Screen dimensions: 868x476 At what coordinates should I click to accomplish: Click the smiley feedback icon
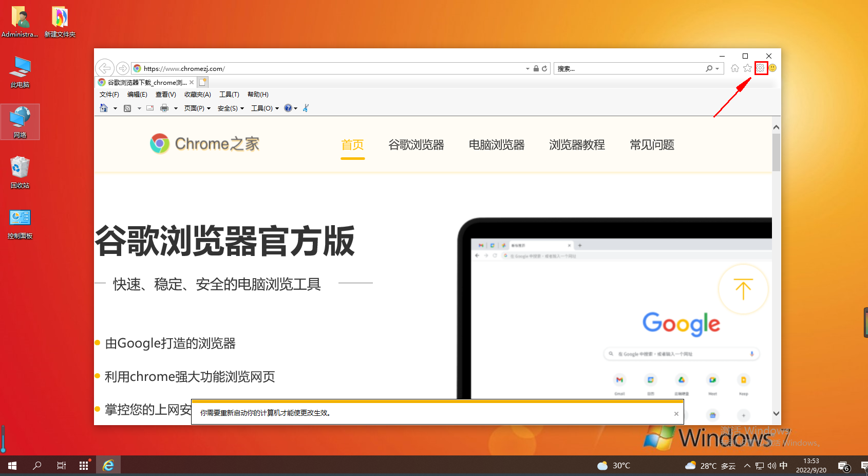(772, 68)
